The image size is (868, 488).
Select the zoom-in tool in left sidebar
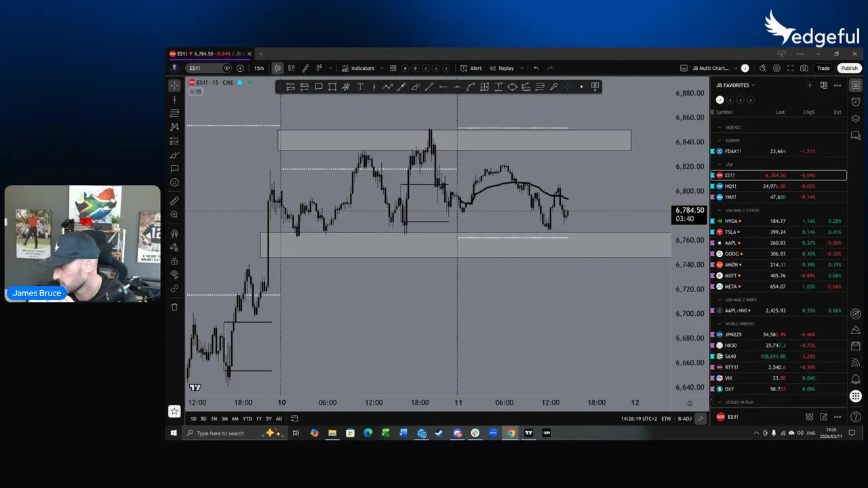[x=174, y=215]
